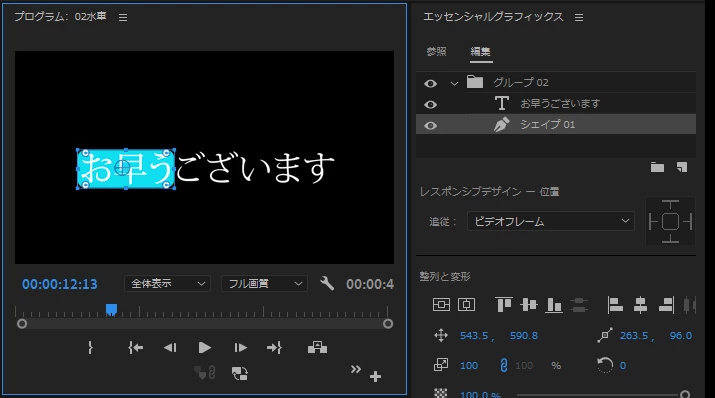Click anchor point X value 263.5
Viewport: 715px width, 398px height.
click(x=634, y=336)
